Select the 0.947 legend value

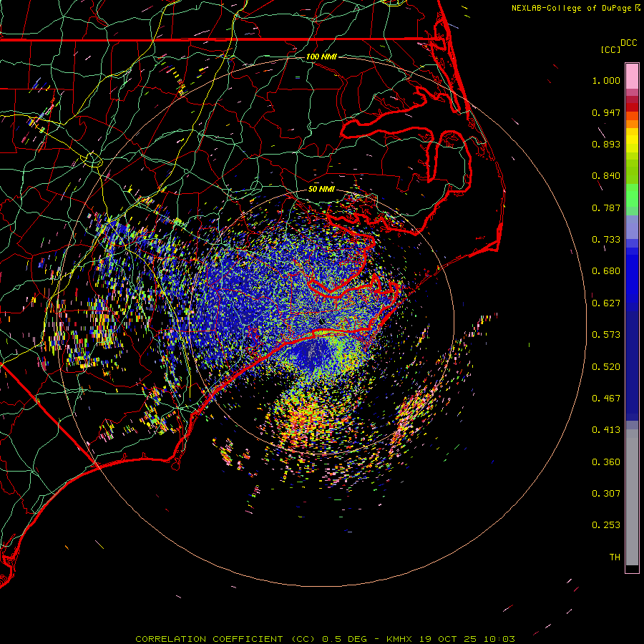(606, 112)
